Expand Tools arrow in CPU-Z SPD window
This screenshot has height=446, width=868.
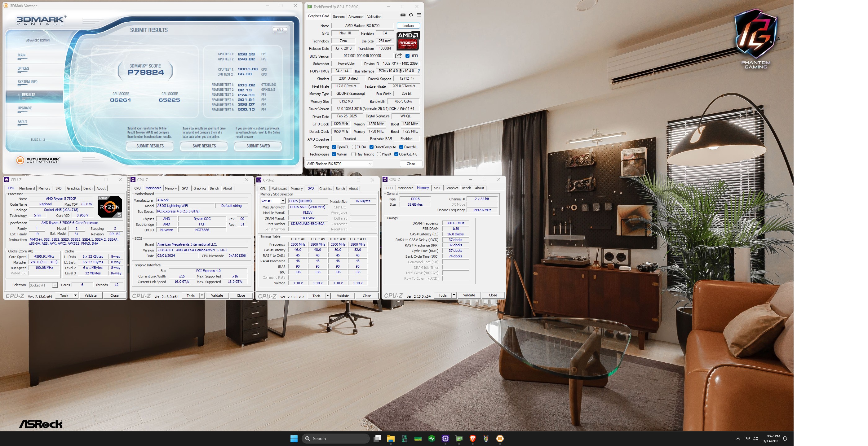point(328,296)
